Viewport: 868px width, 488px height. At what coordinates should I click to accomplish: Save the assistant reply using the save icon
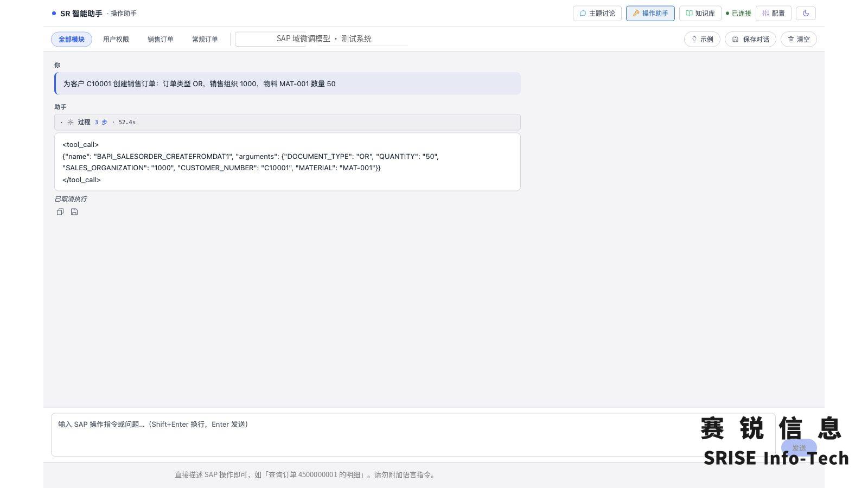[74, 212]
